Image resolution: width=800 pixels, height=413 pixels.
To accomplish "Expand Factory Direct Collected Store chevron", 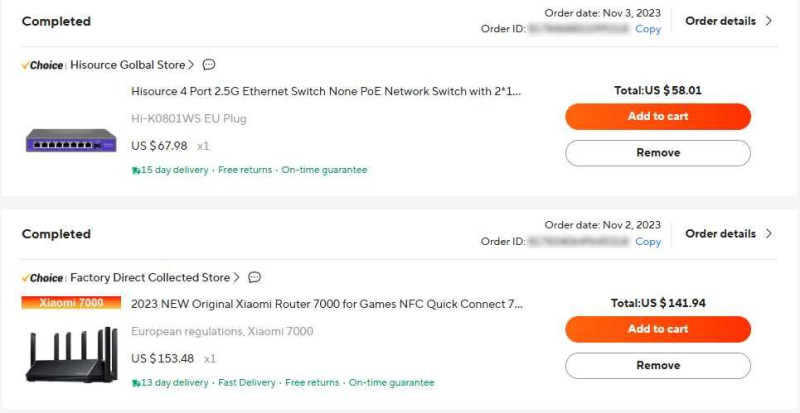I will click(236, 277).
